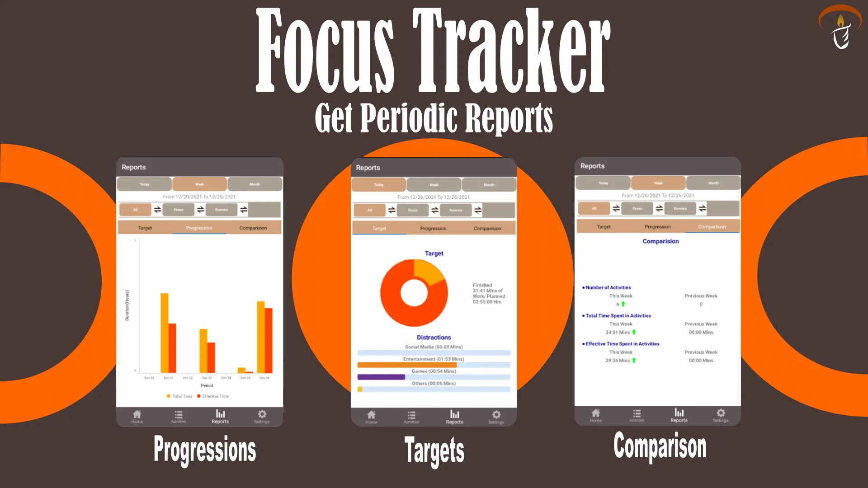Switch to the Month tab in right screen
This screenshot has width=868, height=488.
pos(713,183)
